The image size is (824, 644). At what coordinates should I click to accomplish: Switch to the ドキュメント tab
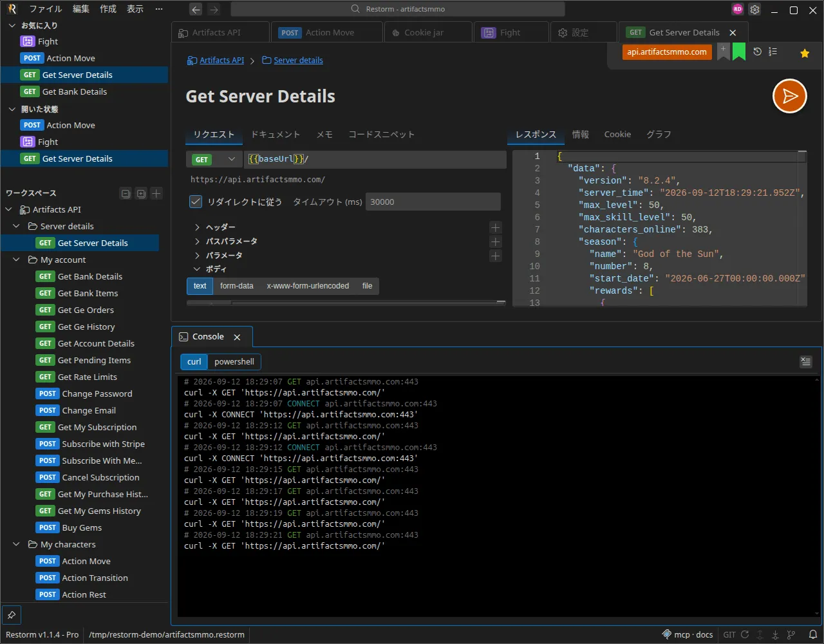[x=276, y=135]
